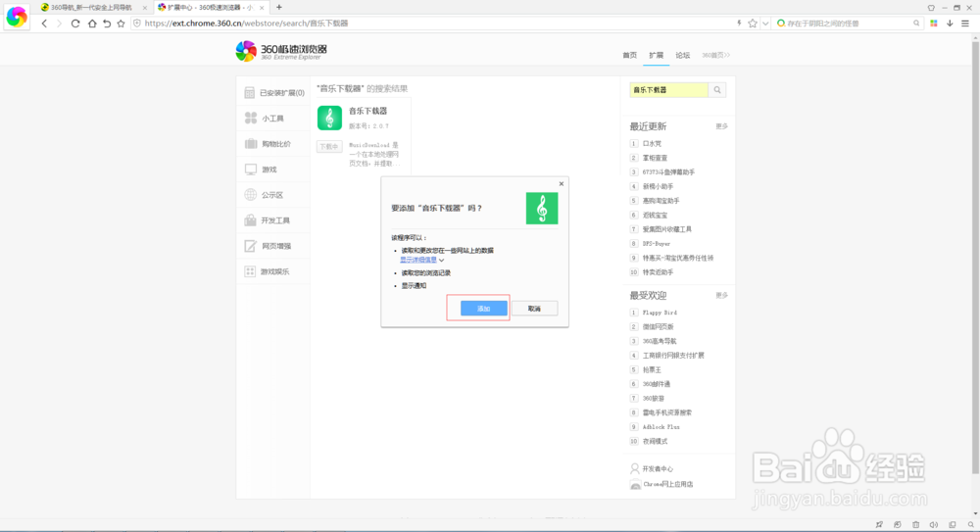
Task: Open 工商银行网银支付扩展 in popular list
Action: tap(674, 356)
